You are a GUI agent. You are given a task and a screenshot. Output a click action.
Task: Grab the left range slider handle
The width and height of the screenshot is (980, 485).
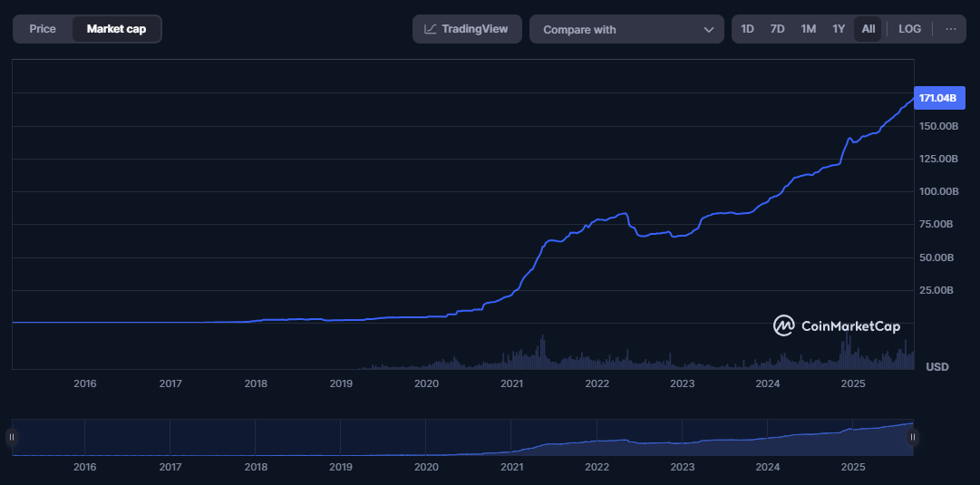click(12, 437)
